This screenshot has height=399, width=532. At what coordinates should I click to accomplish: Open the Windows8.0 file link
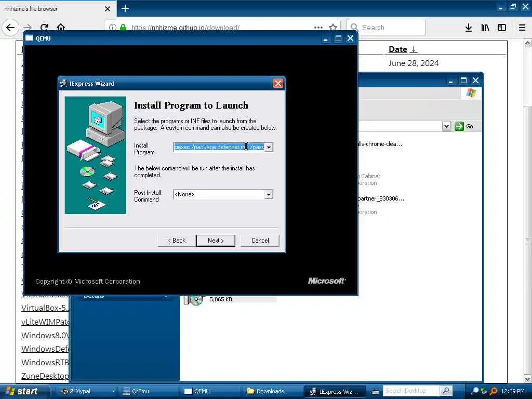pyautogui.click(x=45, y=335)
